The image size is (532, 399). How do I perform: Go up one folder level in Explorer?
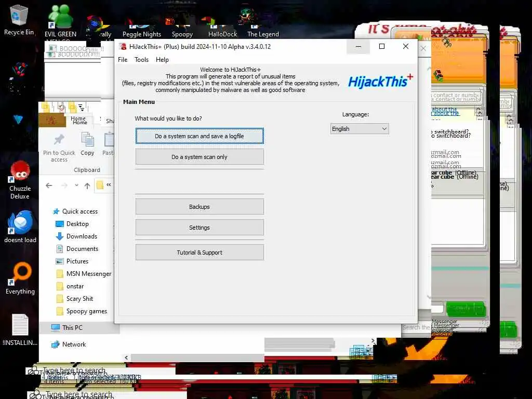click(x=87, y=185)
